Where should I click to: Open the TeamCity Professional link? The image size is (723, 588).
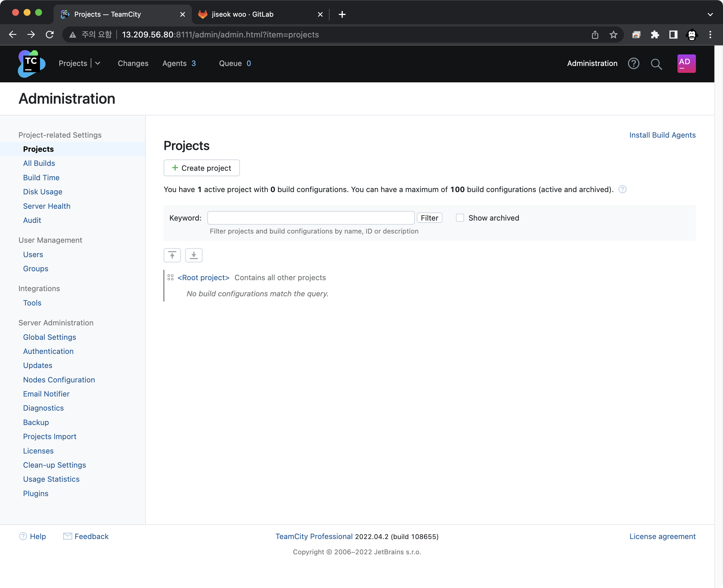pyautogui.click(x=314, y=536)
